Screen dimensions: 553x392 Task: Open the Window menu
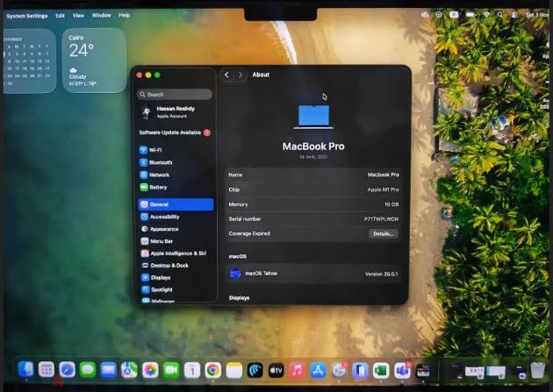101,15
